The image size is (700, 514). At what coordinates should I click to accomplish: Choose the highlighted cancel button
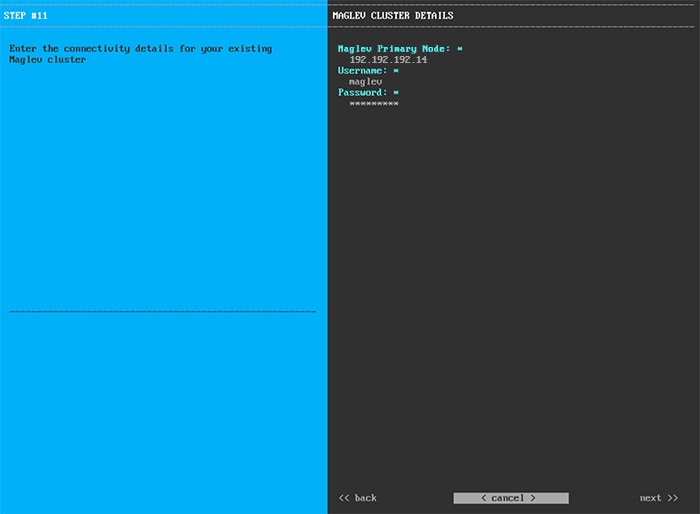[x=511, y=498]
